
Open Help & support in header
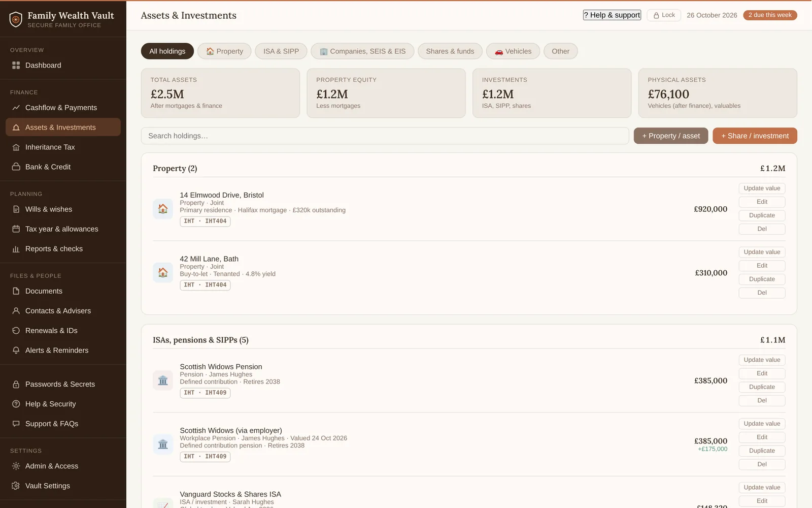coord(612,15)
